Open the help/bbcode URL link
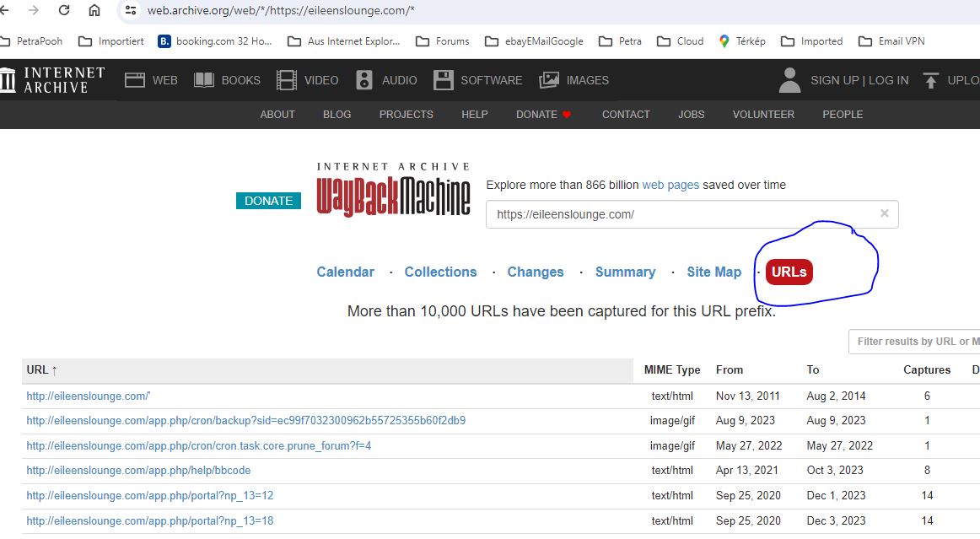The image size is (980, 539). (x=138, y=470)
